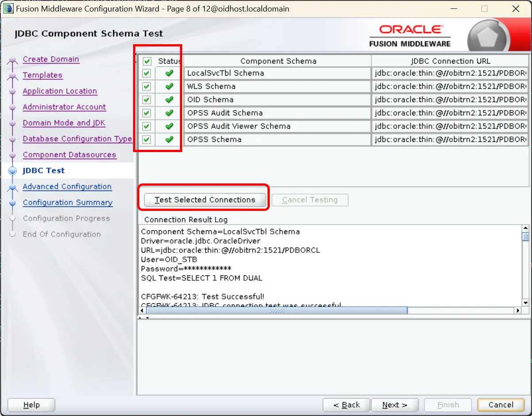Click the Back button
Image resolution: width=532 pixels, height=416 pixels.
click(346, 405)
